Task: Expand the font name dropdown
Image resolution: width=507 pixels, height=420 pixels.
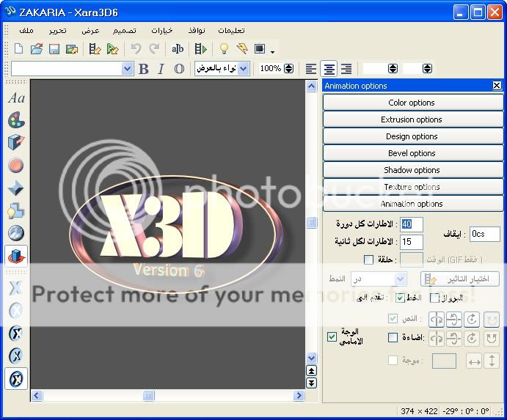Action: click(128, 69)
